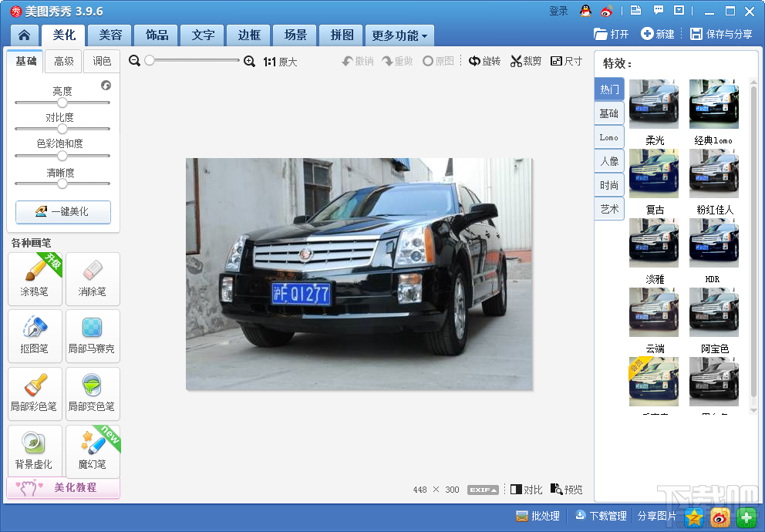
Task: Apply the 柔光 effect thumbnail
Action: [654, 104]
